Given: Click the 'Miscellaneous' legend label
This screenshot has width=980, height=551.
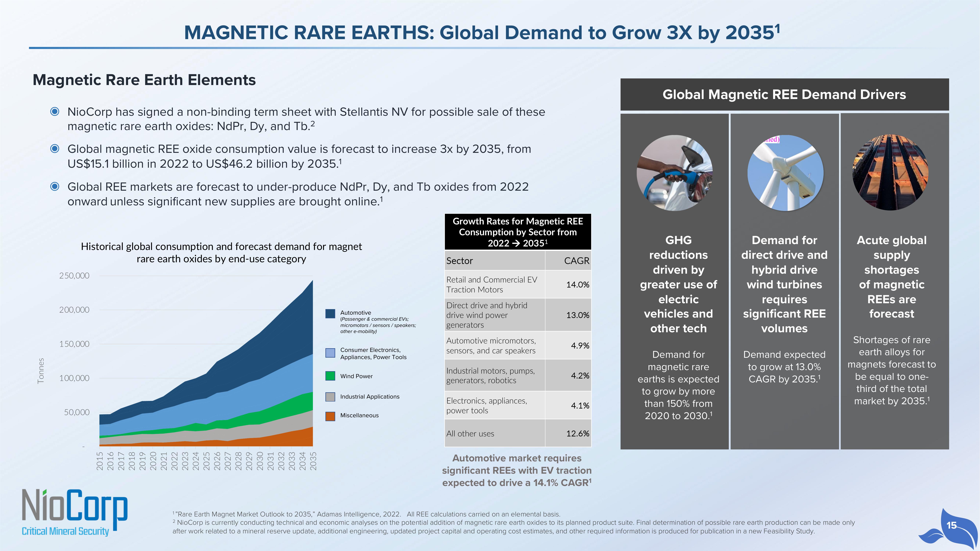Looking at the screenshot, I should (359, 415).
